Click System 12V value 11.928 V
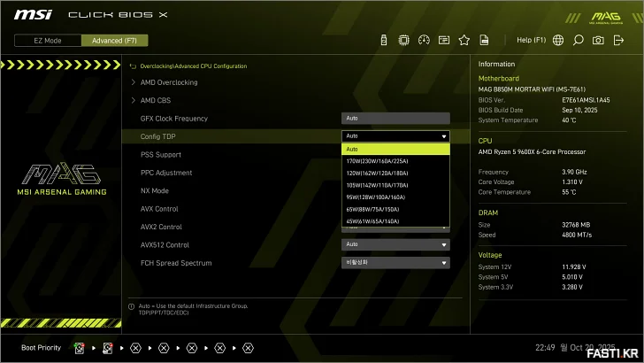 (x=574, y=267)
